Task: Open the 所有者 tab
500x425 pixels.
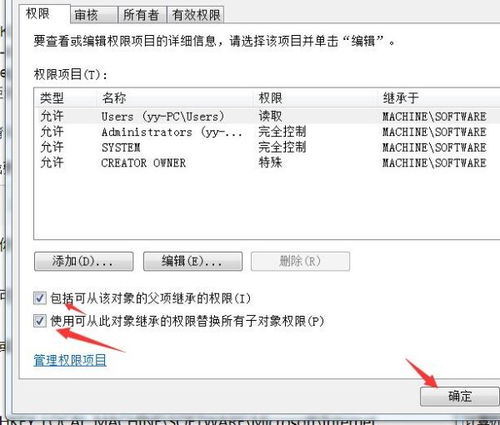Action: tap(142, 15)
